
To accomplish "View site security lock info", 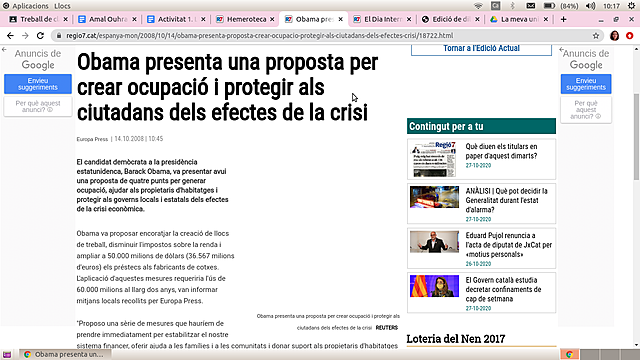I will click(59, 36).
